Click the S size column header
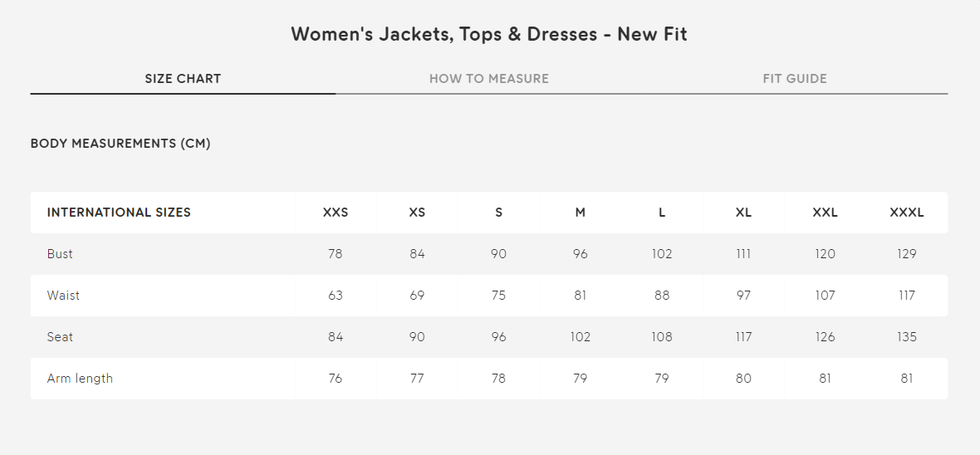Viewport: 980px width, 455px height. 498,213
